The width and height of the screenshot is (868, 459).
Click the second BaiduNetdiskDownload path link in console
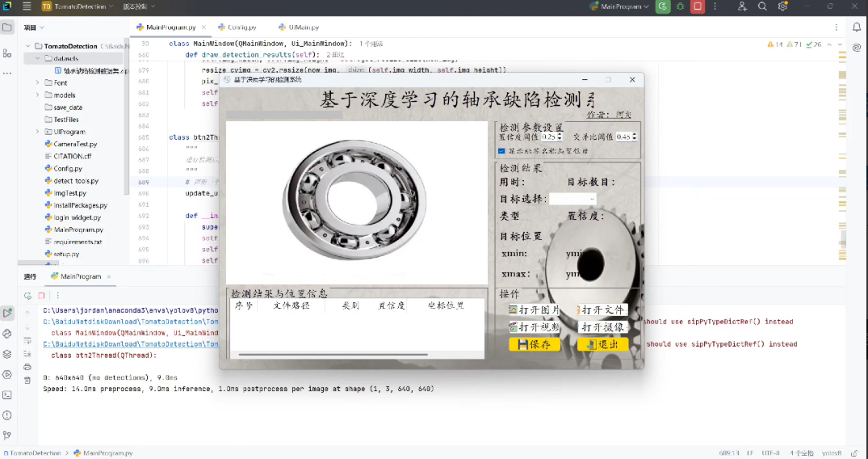(131, 344)
